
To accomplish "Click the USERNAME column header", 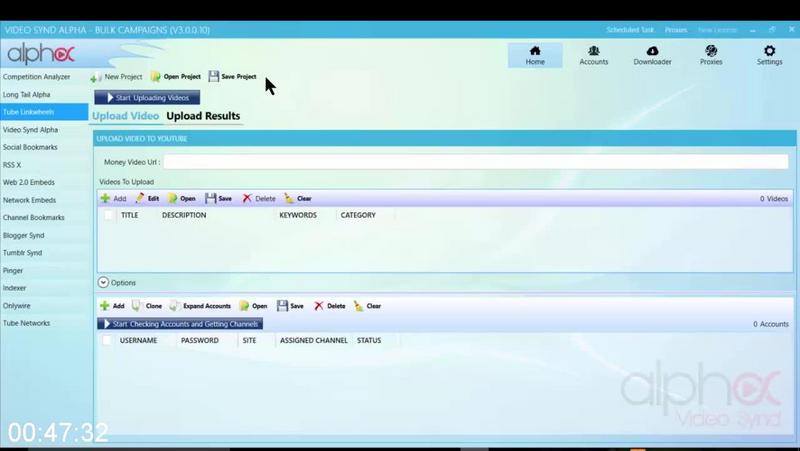I will click(x=138, y=340).
